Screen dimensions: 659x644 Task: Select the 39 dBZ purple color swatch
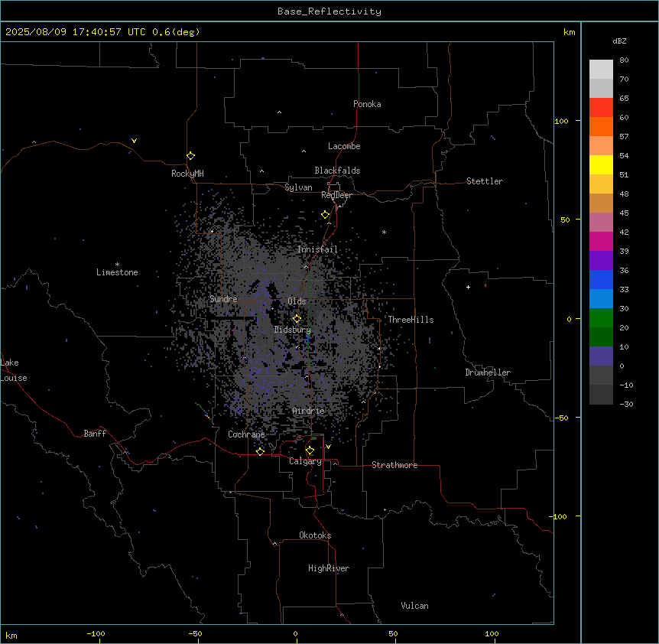tap(601, 260)
